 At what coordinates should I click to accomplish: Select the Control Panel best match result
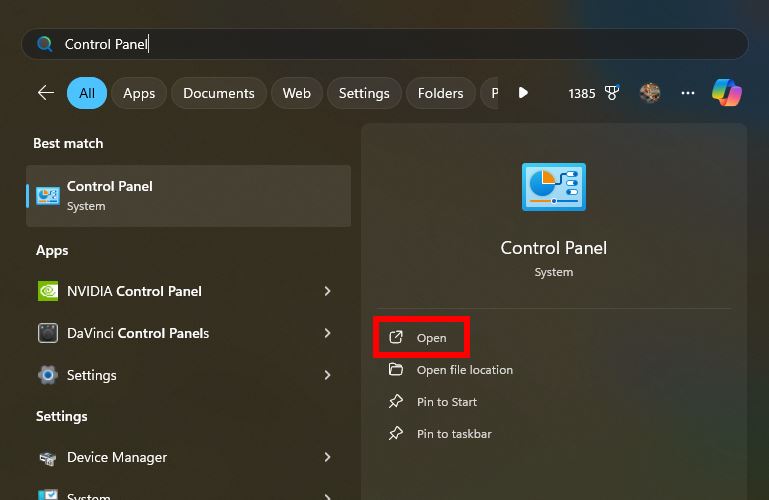tap(188, 196)
